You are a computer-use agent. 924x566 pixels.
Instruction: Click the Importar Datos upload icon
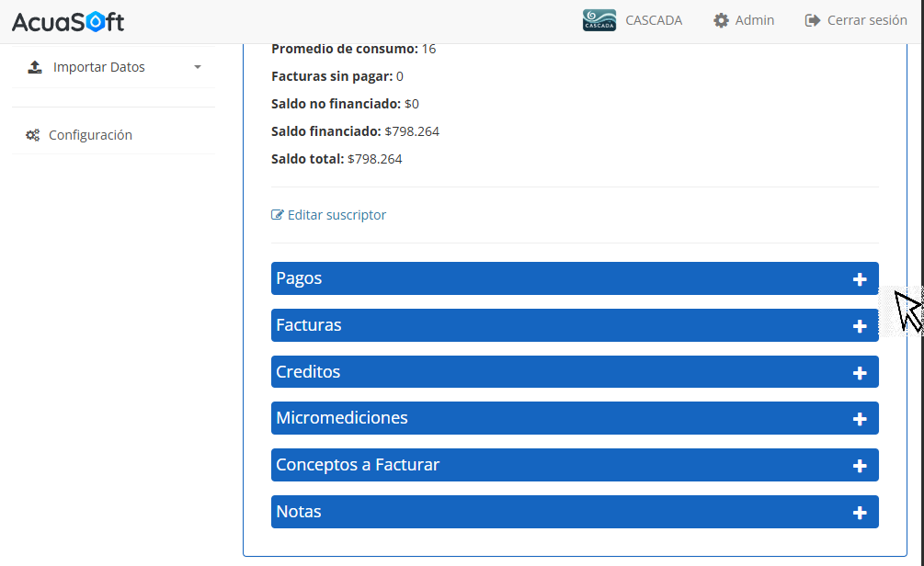(x=35, y=67)
